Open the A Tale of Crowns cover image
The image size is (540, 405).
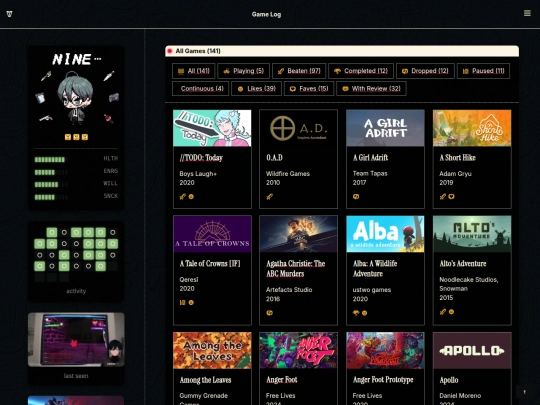pos(212,234)
